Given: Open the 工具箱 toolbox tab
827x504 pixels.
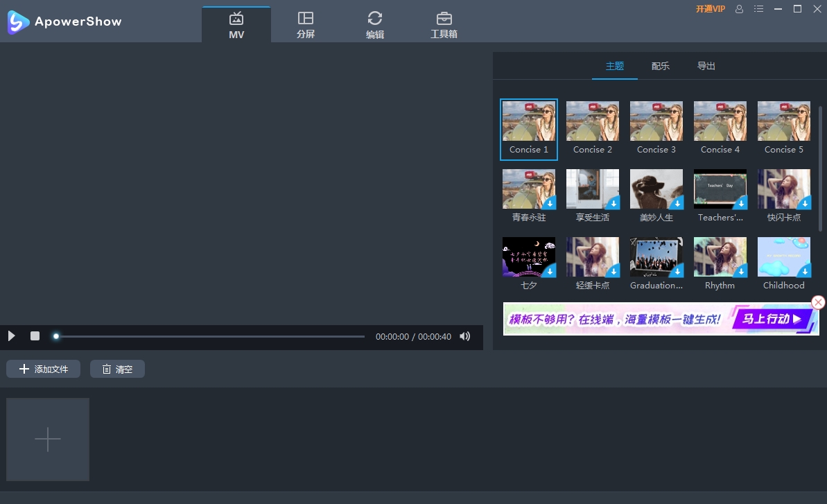Looking at the screenshot, I should 444,25.
